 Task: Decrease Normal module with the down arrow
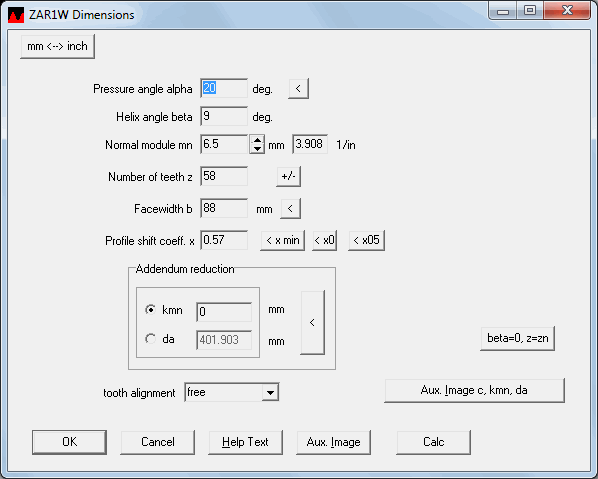pos(257,149)
